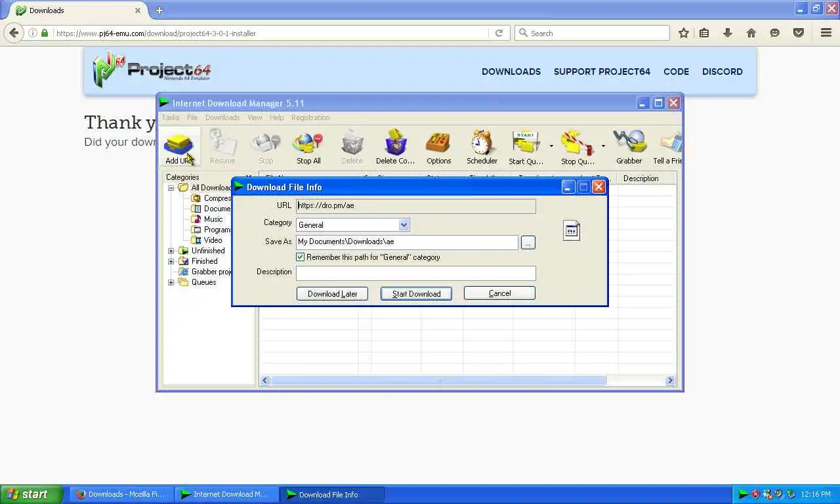This screenshot has width=840, height=504.
Task: Open the View menu
Action: tap(255, 117)
